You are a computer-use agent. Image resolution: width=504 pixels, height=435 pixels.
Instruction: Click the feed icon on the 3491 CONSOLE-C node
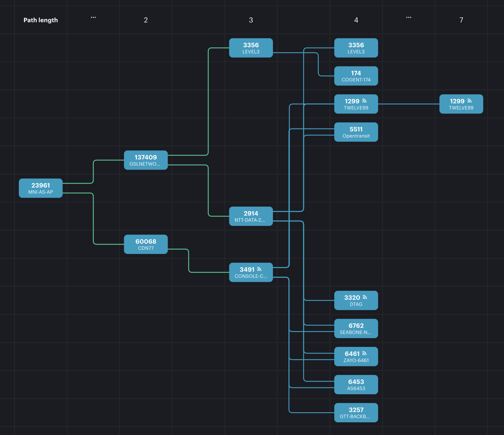pos(259,269)
